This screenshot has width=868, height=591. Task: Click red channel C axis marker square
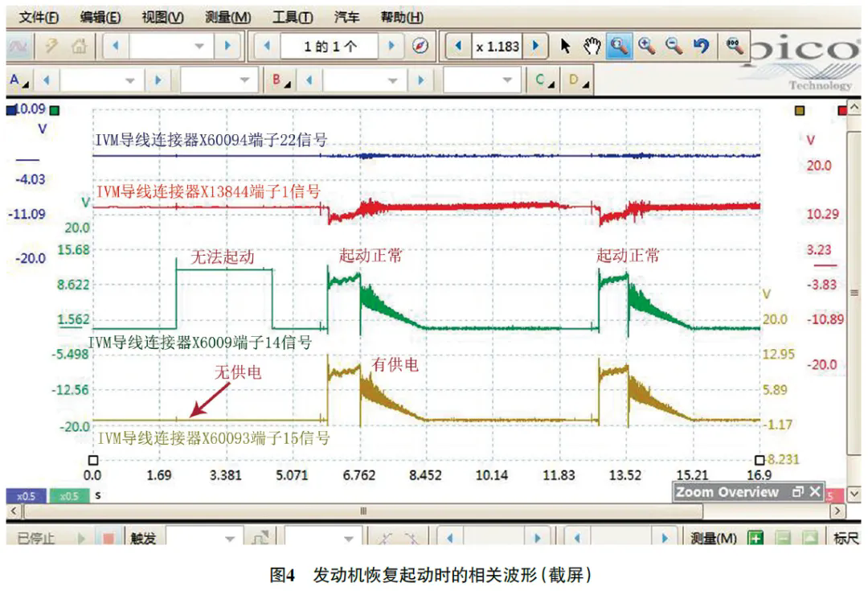coord(842,111)
